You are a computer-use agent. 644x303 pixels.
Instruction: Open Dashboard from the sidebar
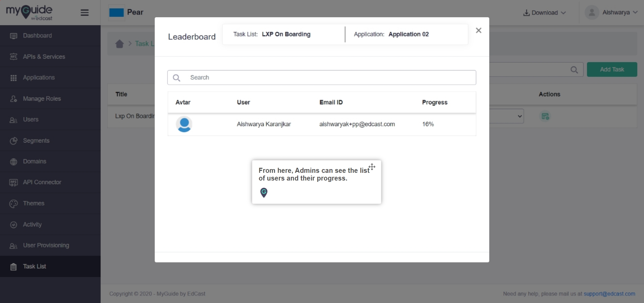point(50,36)
